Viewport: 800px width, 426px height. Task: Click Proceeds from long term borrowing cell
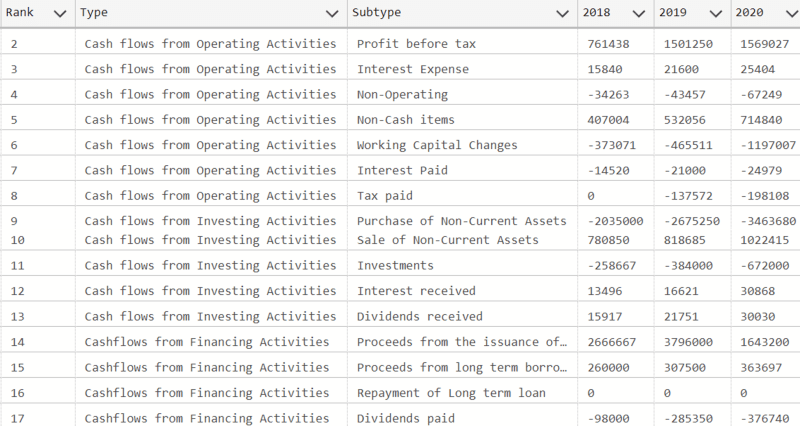[x=462, y=368]
